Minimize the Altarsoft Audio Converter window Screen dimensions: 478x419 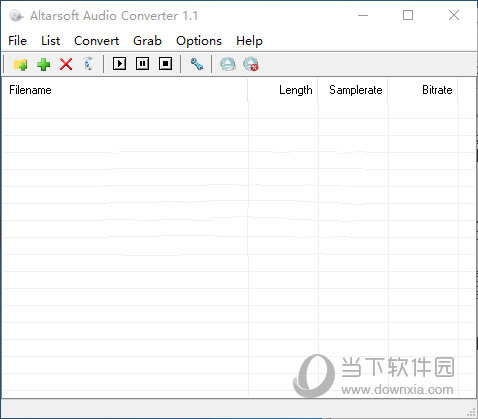pos(363,15)
